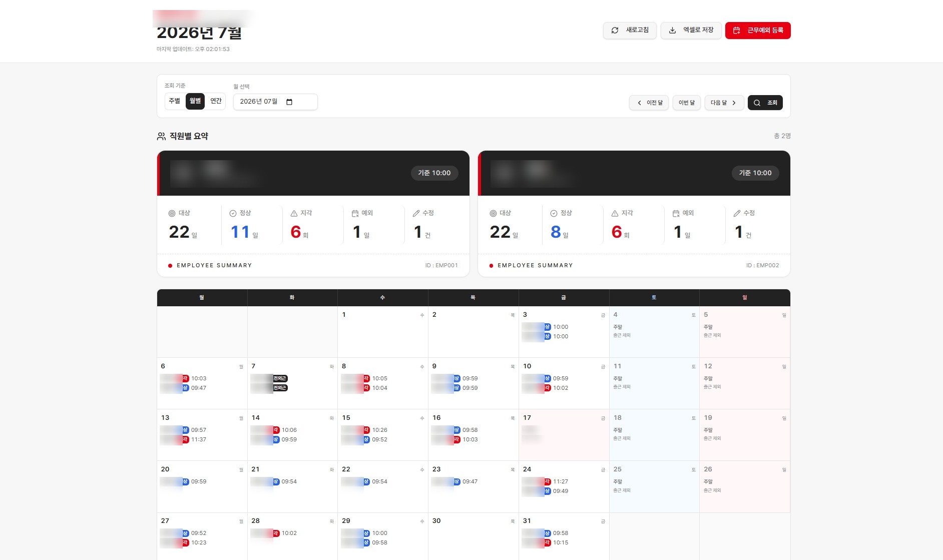Viewport: 943px width, 560px height.
Task: Go to 이전 달 previous month
Action: tap(649, 103)
